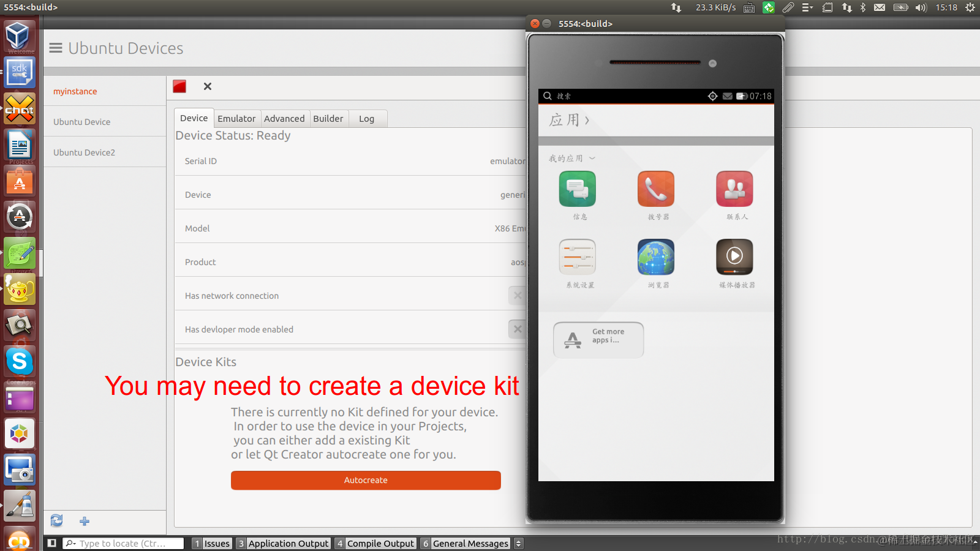Click the Autocreate kit button
980x551 pixels.
click(x=366, y=480)
